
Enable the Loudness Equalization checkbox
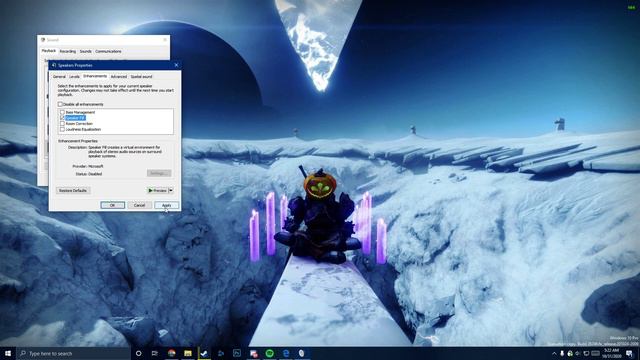pyautogui.click(x=62, y=129)
